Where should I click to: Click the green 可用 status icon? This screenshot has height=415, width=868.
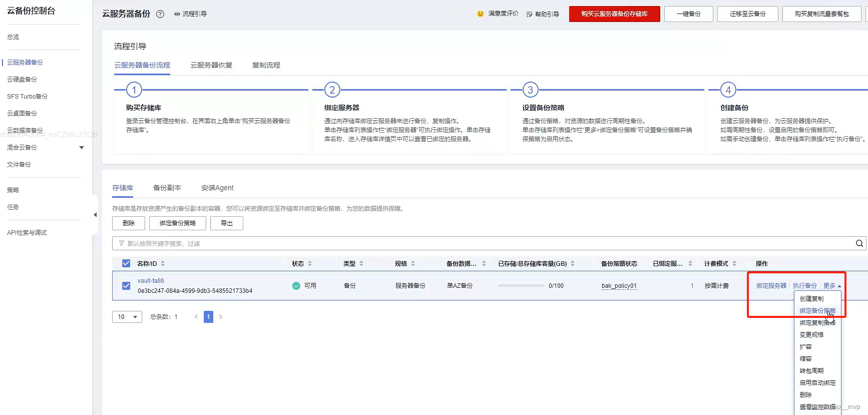(x=296, y=286)
